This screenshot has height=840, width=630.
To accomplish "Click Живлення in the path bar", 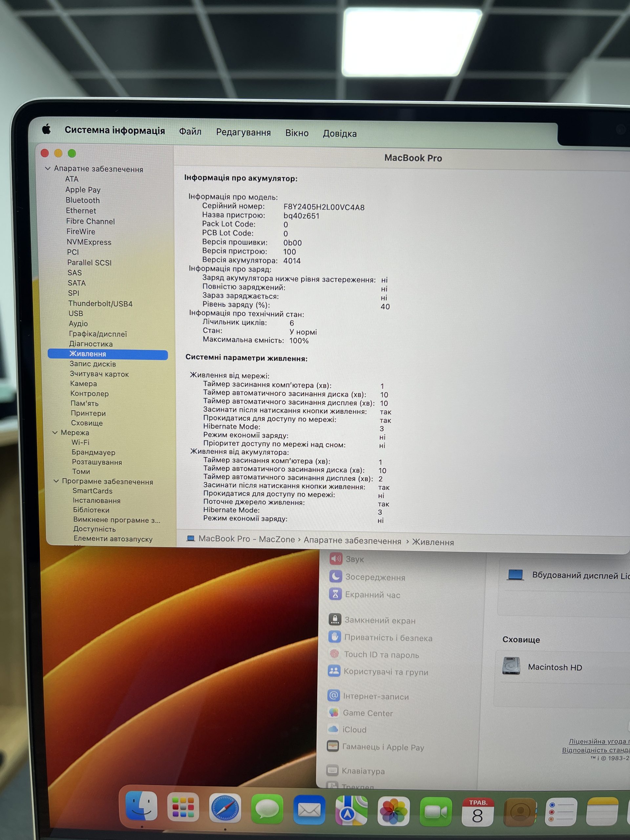I will [x=433, y=542].
